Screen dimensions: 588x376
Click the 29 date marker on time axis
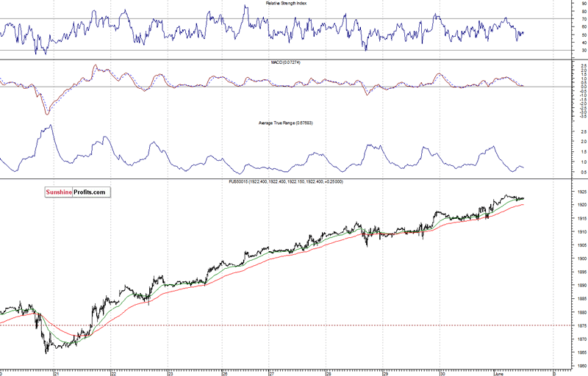tap(386, 373)
